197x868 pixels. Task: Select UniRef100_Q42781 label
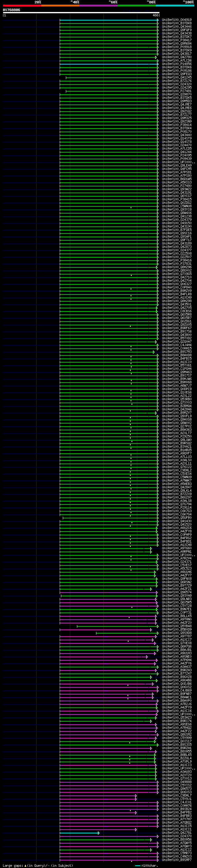pyautogui.click(x=177, y=833)
